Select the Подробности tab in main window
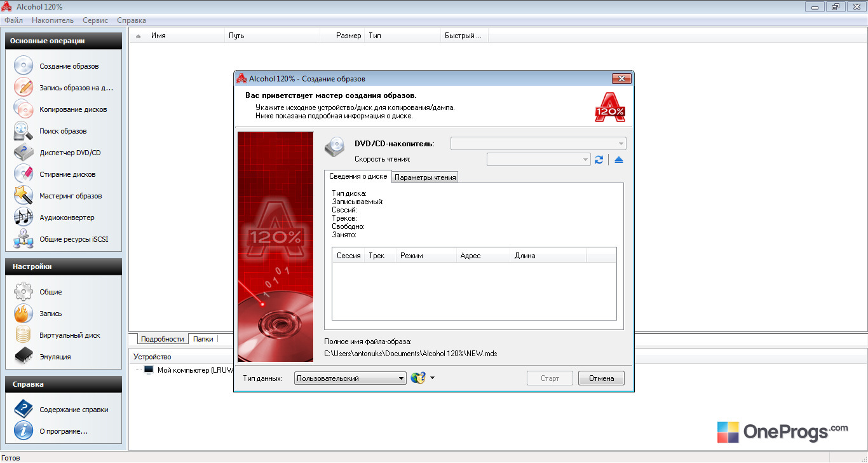The image size is (868, 463). point(163,339)
